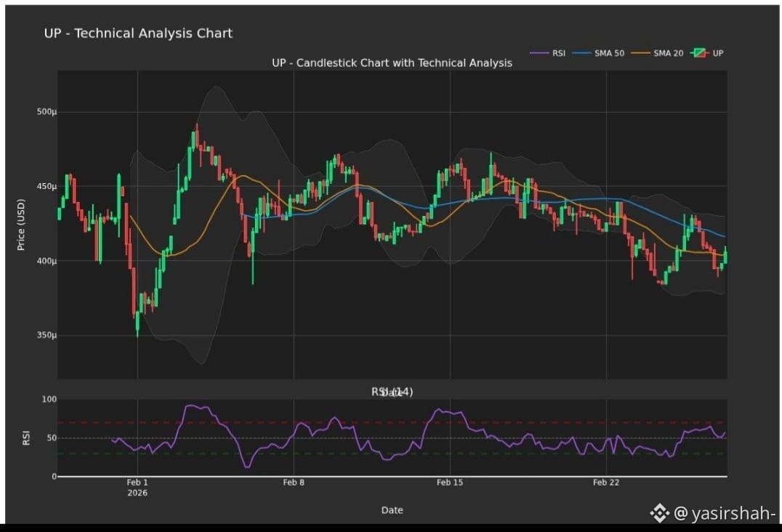
Task: Click the RSI axis label value 50
Action: [52, 438]
